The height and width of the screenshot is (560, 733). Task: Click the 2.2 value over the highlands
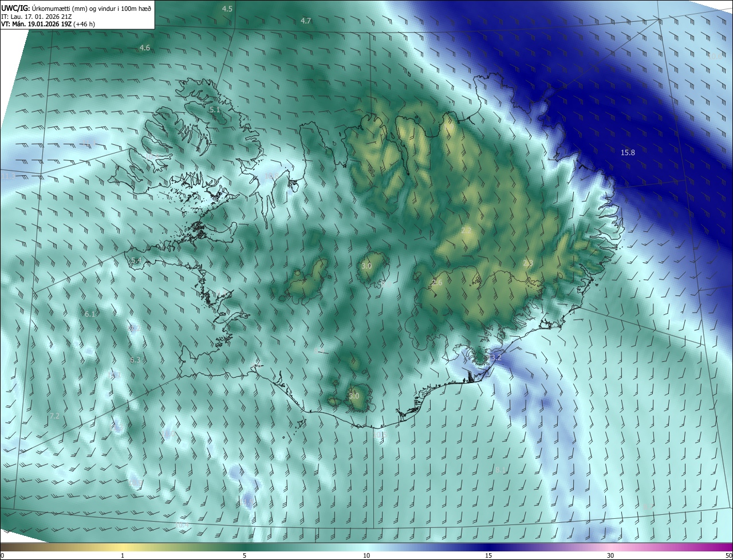click(x=466, y=230)
